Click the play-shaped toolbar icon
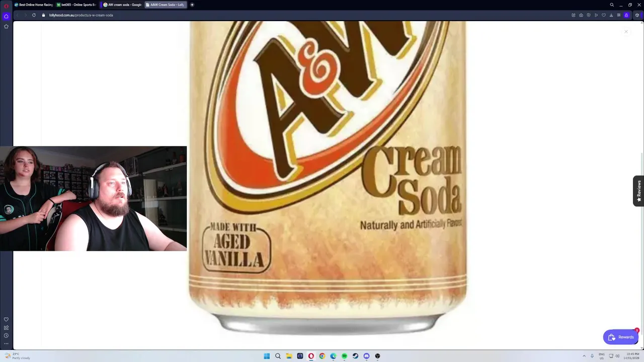Screen dimensions: 644x362 (x=596, y=15)
